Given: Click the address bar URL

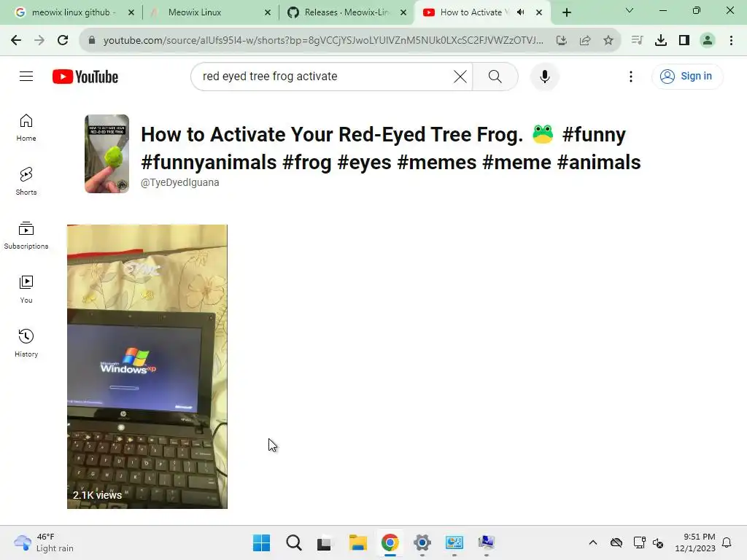Looking at the screenshot, I should tap(323, 41).
